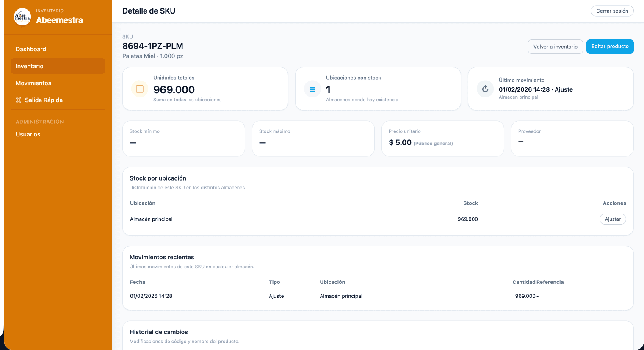Click the refresh icon for Último movimiento
Viewport: 644px width, 350px height.
pos(485,89)
